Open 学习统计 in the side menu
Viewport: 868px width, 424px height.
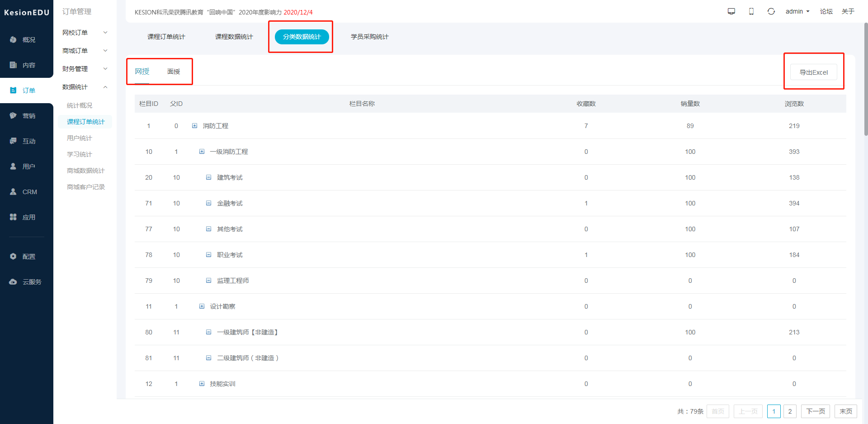click(x=80, y=154)
